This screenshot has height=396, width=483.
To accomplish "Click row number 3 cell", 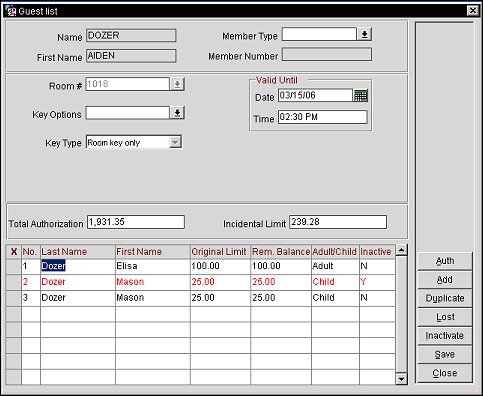I will pyautogui.click(x=31, y=298).
